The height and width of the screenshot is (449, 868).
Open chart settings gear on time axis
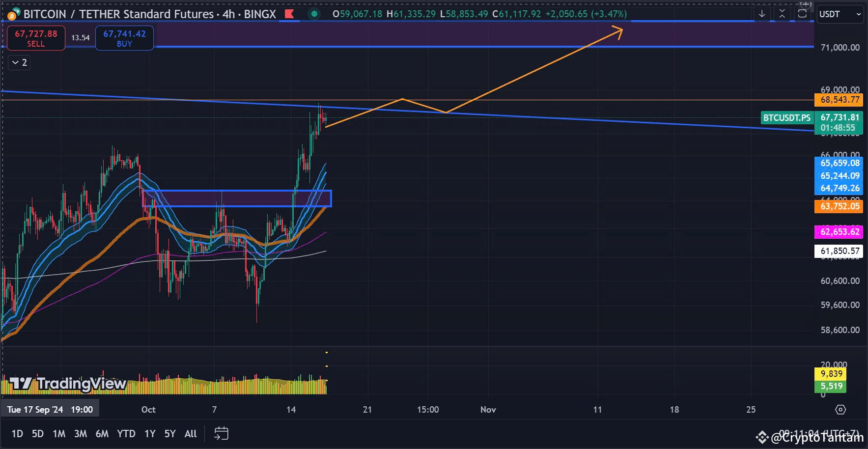tap(840, 409)
